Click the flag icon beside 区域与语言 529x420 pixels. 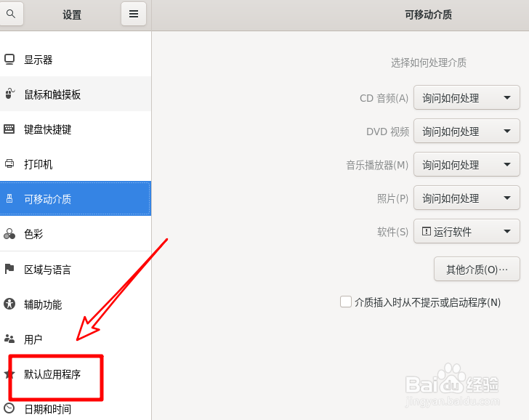pyautogui.click(x=9, y=269)
